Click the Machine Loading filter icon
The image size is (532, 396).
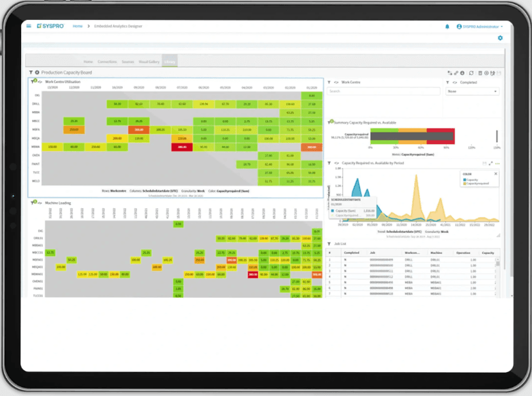[33, 202]
